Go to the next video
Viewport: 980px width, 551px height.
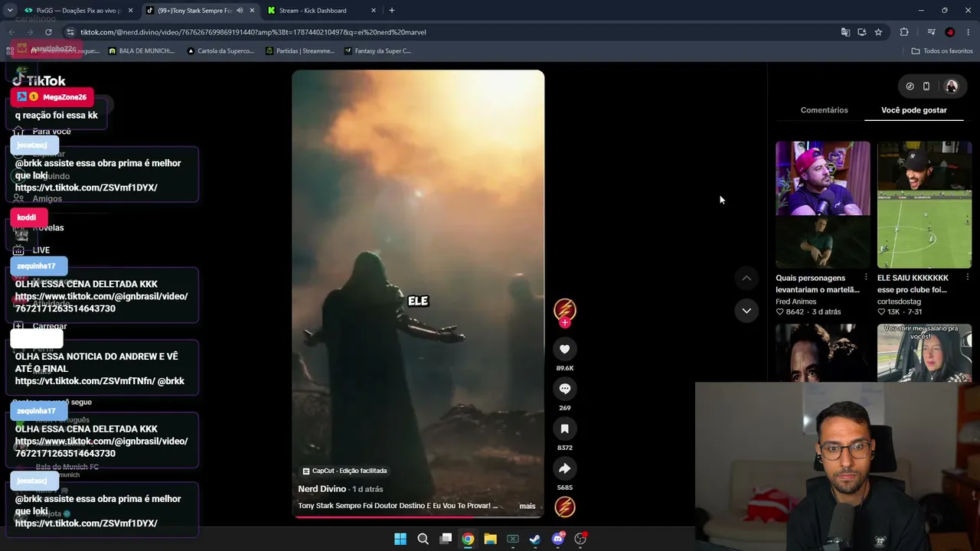[x=746, y=311]
